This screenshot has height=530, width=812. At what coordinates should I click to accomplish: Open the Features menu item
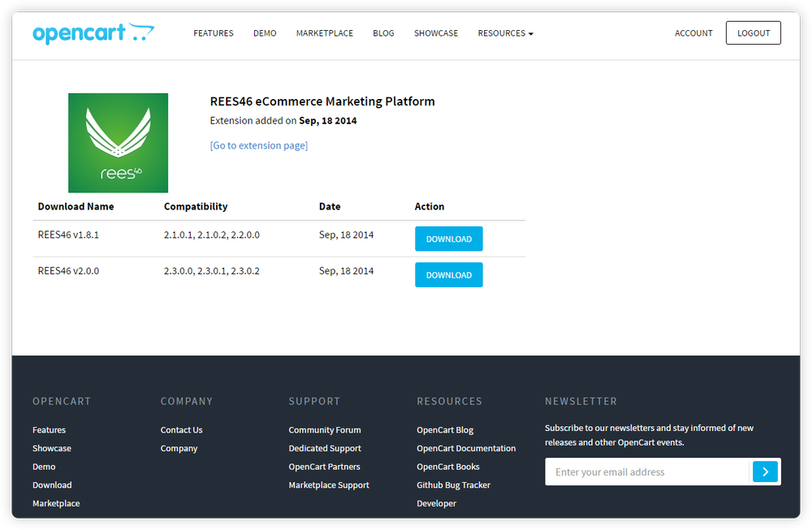(x=214, y=33)
